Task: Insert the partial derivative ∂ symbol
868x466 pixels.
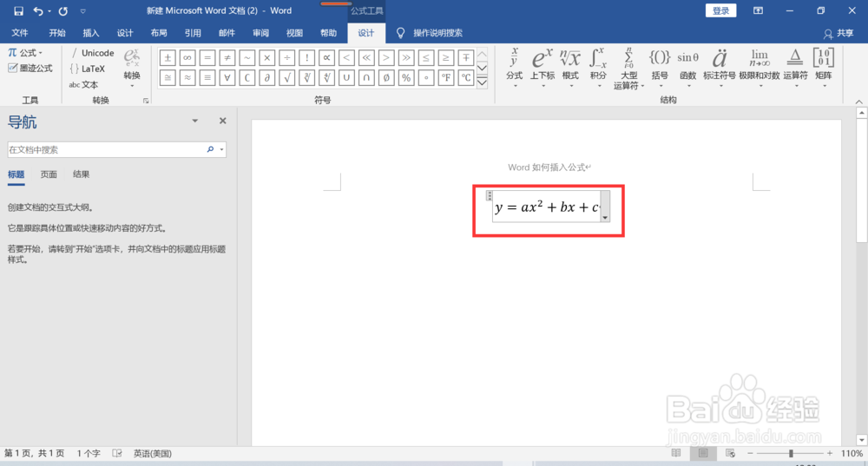Action: click(266, 77)
